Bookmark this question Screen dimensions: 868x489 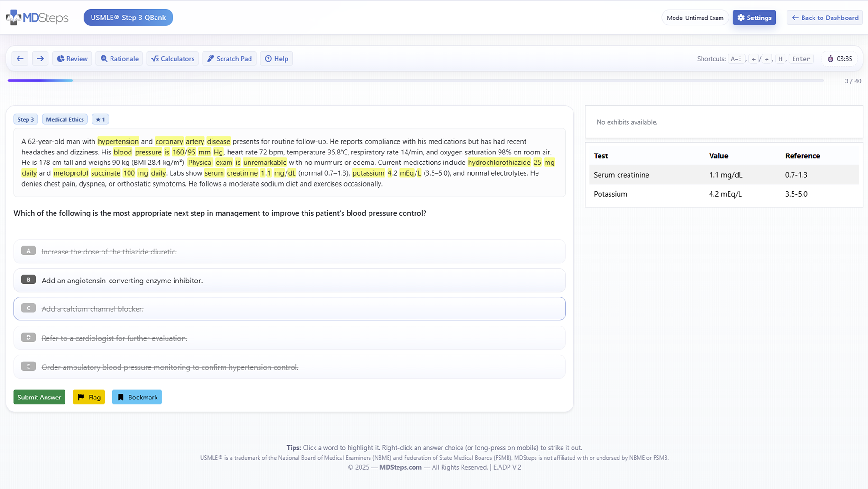[x=137, y=397]
